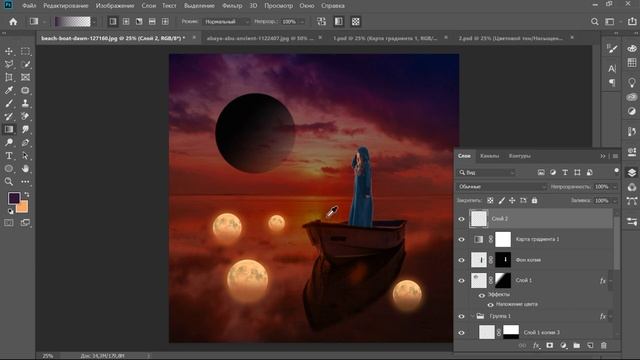Select the Lasso tool in toolbar
This screenshot has width=640, height=360.
9,64
